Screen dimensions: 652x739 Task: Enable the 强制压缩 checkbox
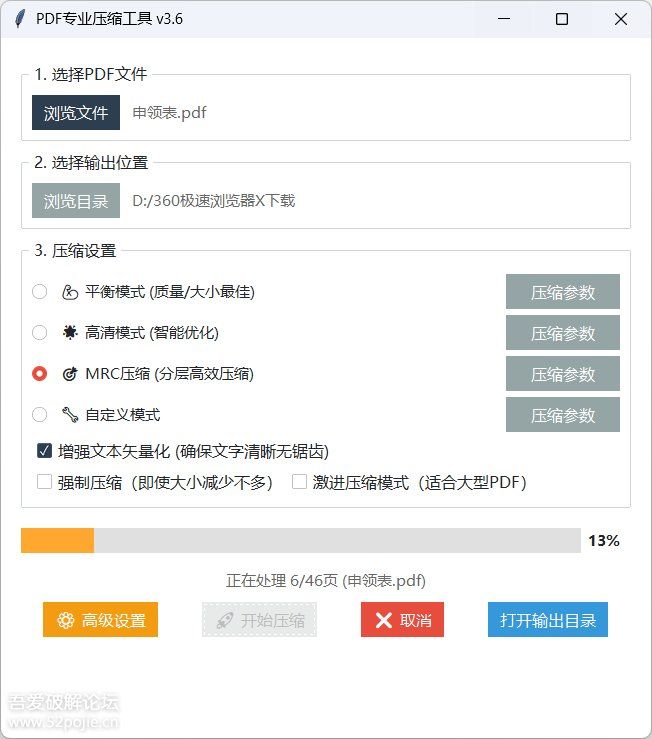coord(44,482)
